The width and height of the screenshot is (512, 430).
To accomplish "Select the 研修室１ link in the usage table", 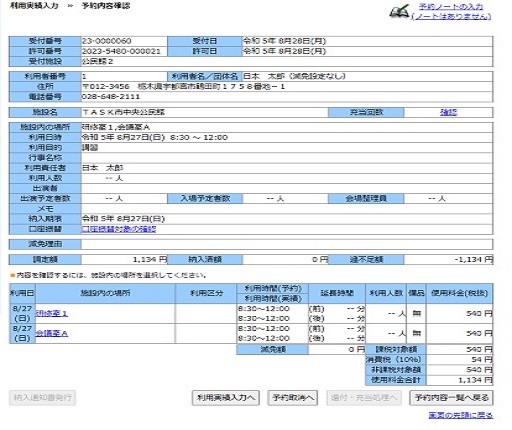I will point(52,313).
